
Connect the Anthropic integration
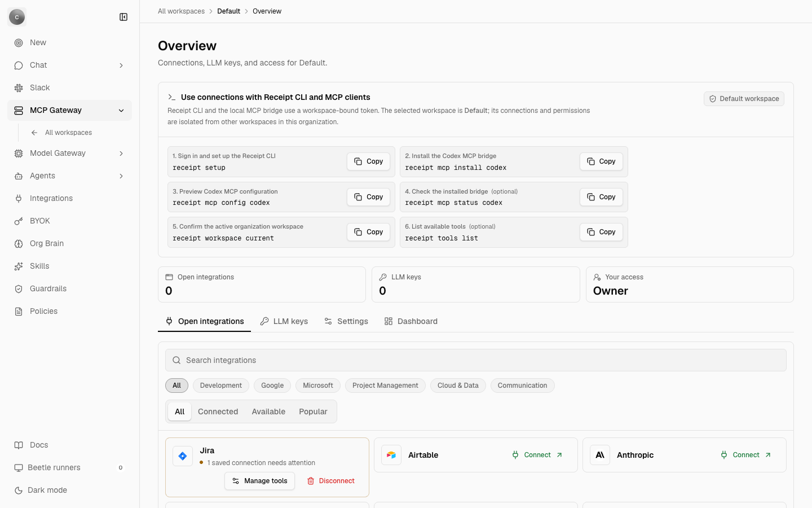click(x=746, y=455)
